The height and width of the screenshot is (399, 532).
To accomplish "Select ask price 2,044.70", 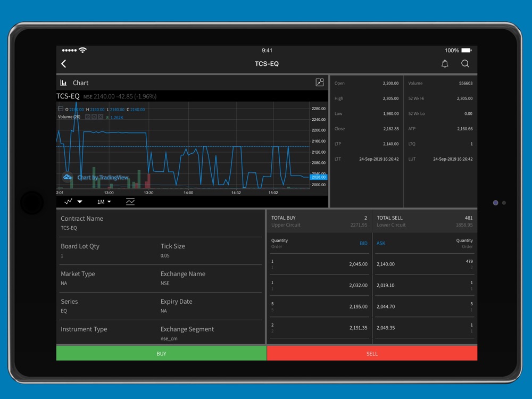I will point(385,307).
